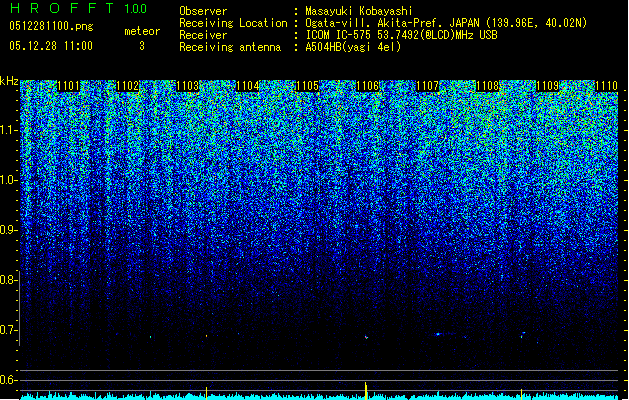This screenshot has width=629, height=400.
Task: Click the 1102 time marker
Action: pyautogui.click(x=128, y=86)
